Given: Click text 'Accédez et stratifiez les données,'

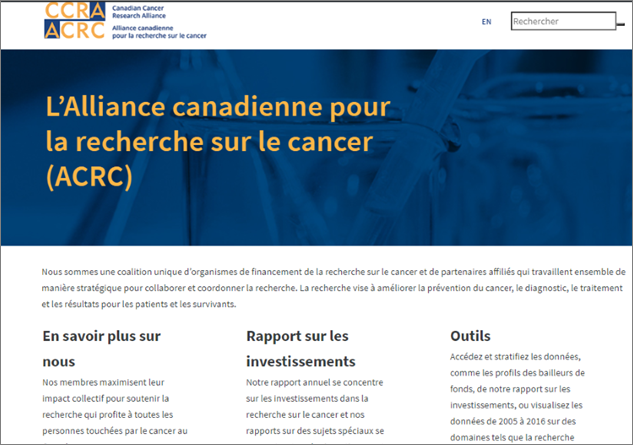Looking at the screenshot, I should 516,357.
